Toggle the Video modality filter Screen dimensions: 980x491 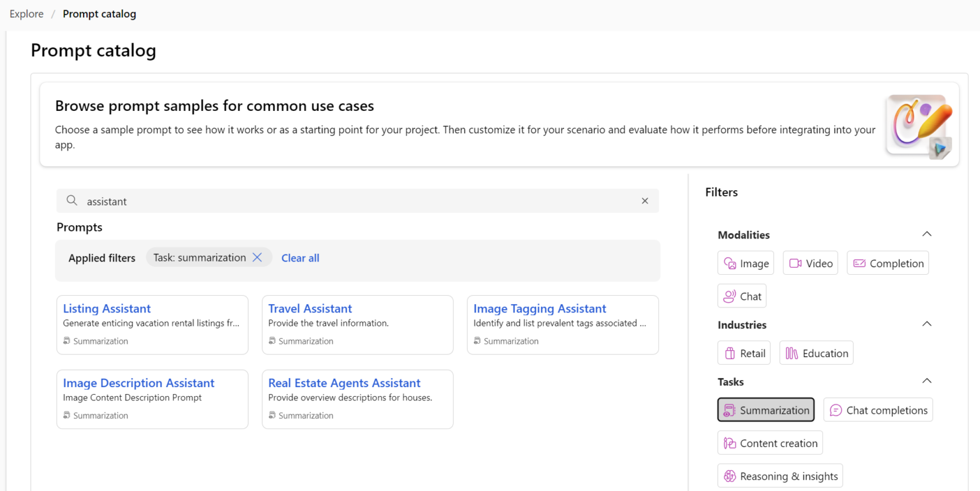point(810,263)
